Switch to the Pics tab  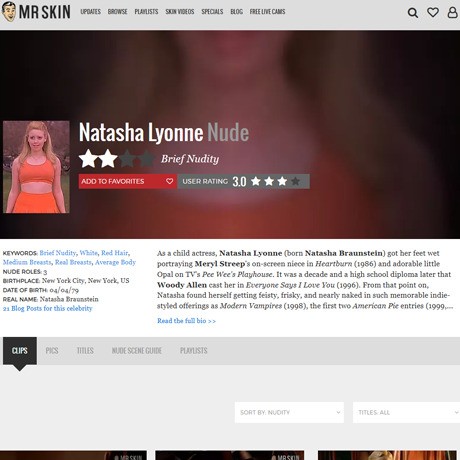click(x=52, y=351)
